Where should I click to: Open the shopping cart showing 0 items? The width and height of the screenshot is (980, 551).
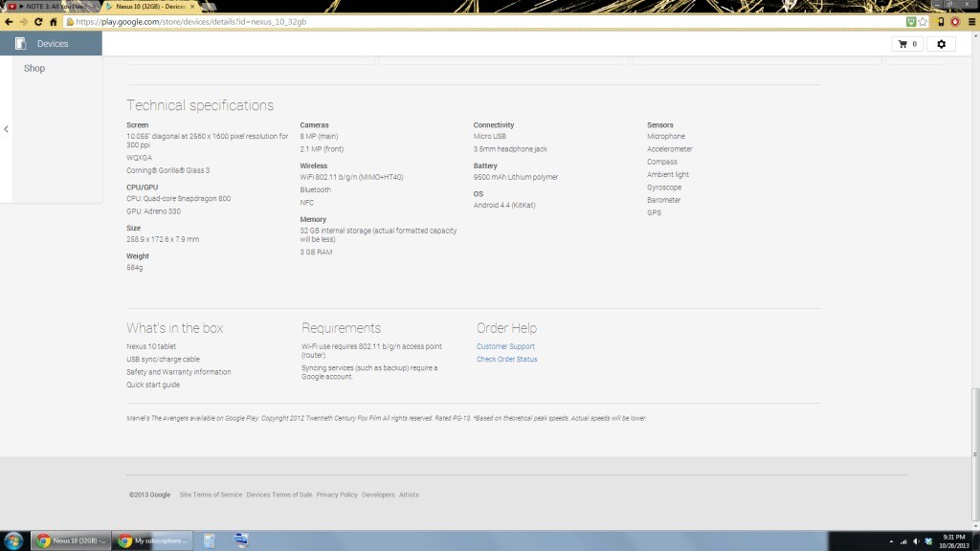[905, 43]
